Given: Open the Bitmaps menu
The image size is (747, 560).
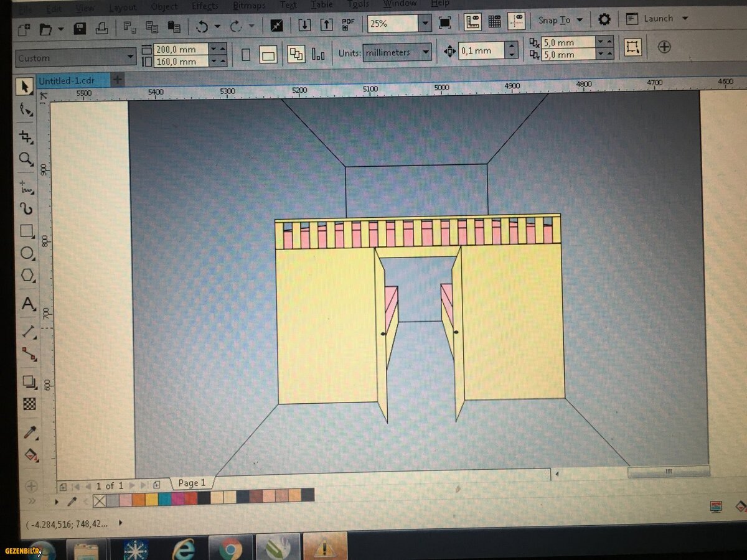Looking at the screenshot, I should tap(248, 6).
